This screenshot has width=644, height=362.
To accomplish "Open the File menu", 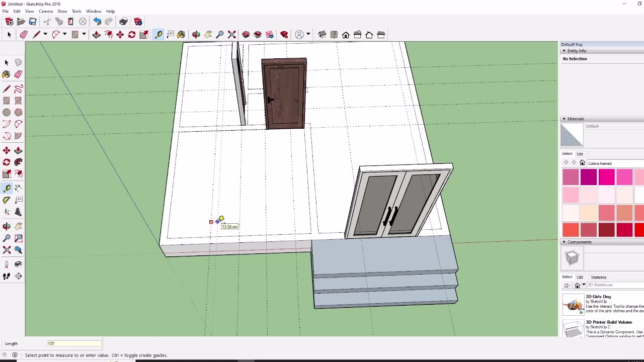I will (5, 11).
